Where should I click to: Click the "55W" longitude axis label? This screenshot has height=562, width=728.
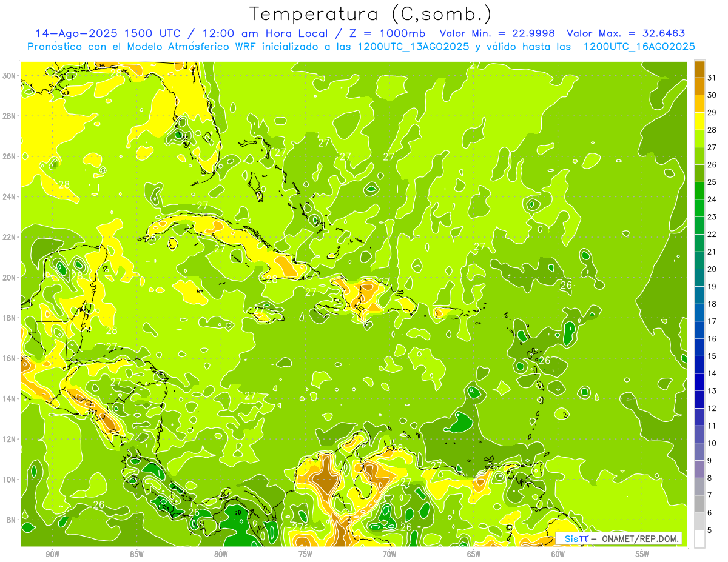pyautogui.click(x=642, y=554)
